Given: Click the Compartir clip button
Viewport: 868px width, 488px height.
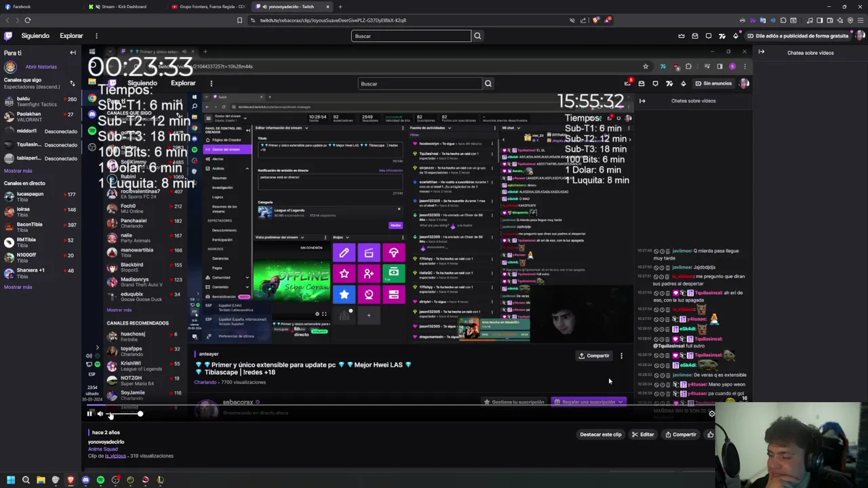Looking at the screenshot, I should tap(681, 434).
